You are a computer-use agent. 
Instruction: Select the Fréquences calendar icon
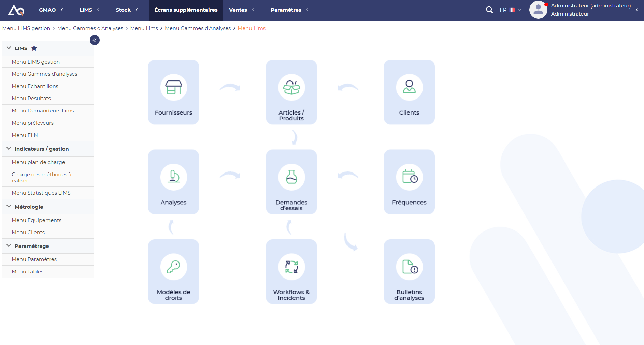coord(409,177)
